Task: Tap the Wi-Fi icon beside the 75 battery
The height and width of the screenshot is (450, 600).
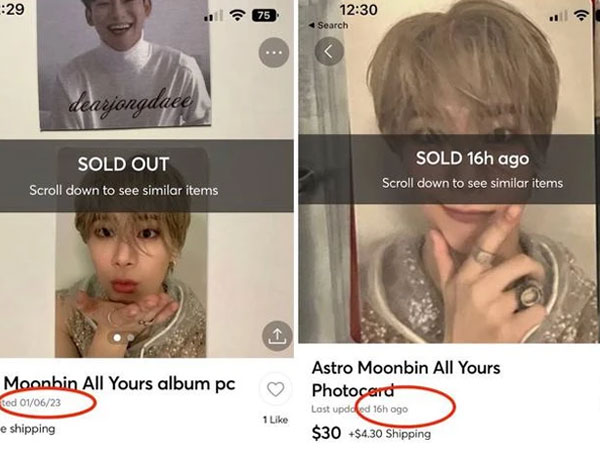Action: tap(235, 16)
